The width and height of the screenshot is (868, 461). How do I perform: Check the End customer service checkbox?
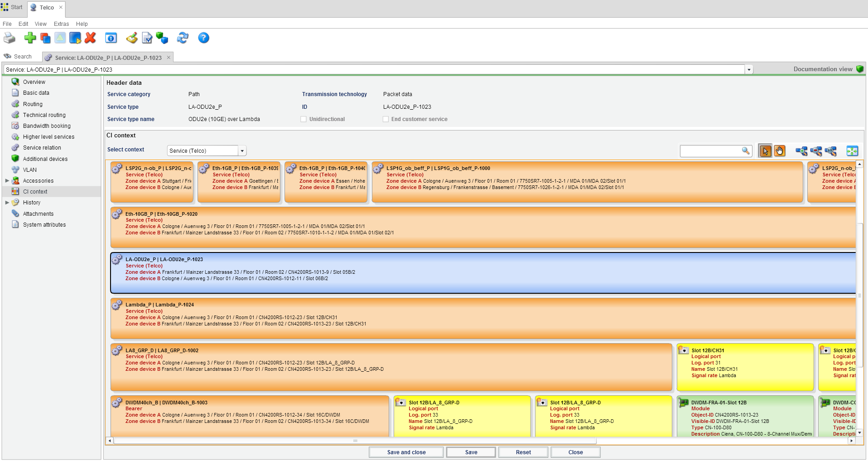click(x=386, y=119)
